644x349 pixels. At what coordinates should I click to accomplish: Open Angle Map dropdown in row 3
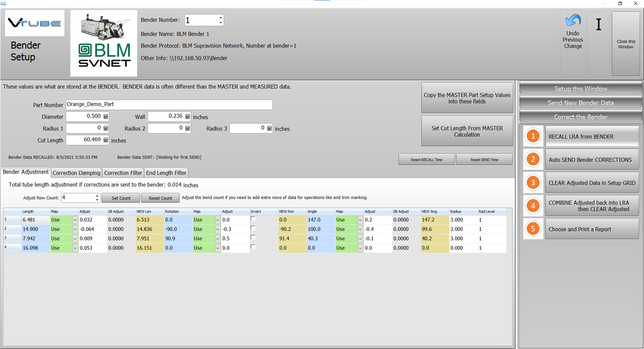[x=360, y=238]
